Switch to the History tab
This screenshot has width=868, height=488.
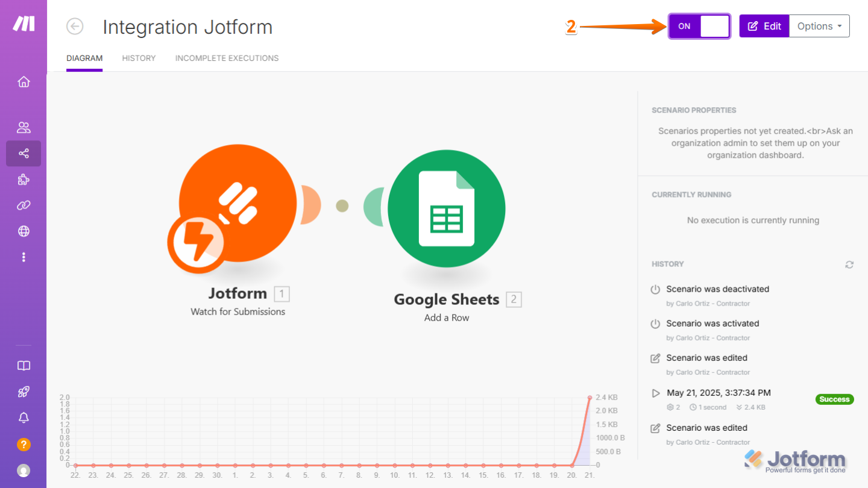(139, 58)
